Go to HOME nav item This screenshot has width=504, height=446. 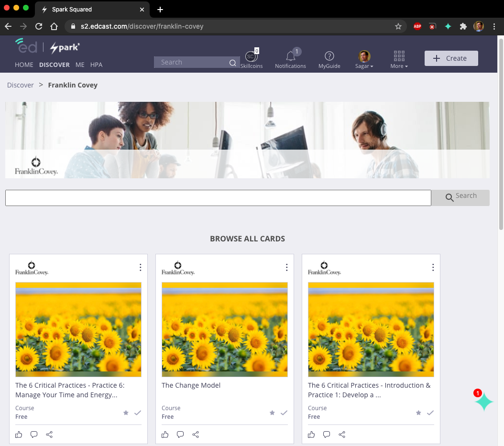click(x=24, y=65)
